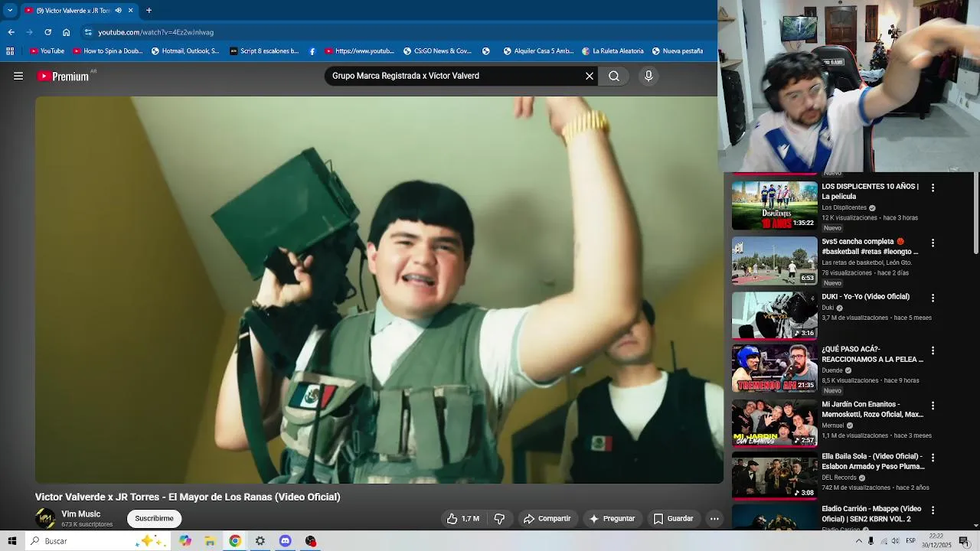View site information in the address bar
Viewport: 980px width, 551px height.
[88, 32]
